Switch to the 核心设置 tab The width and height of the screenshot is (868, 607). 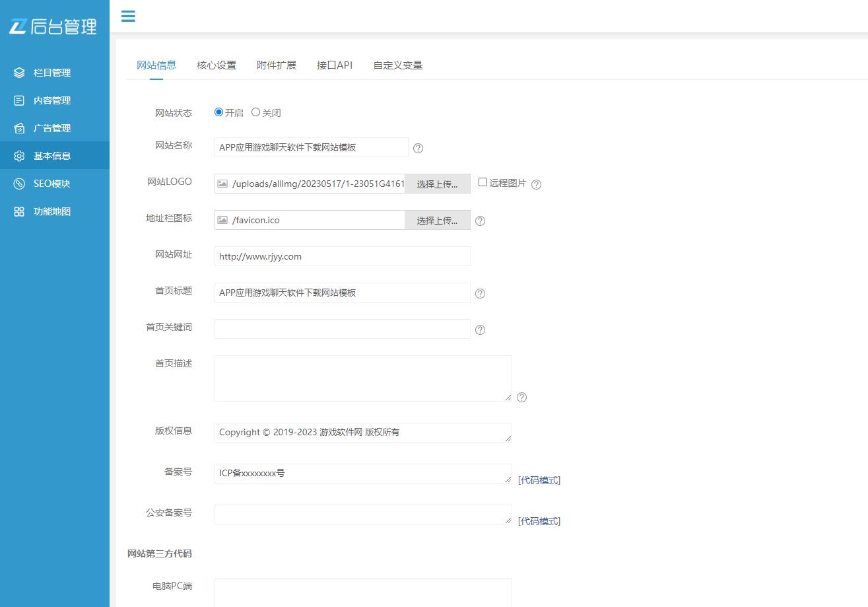[x=216, y=65]
